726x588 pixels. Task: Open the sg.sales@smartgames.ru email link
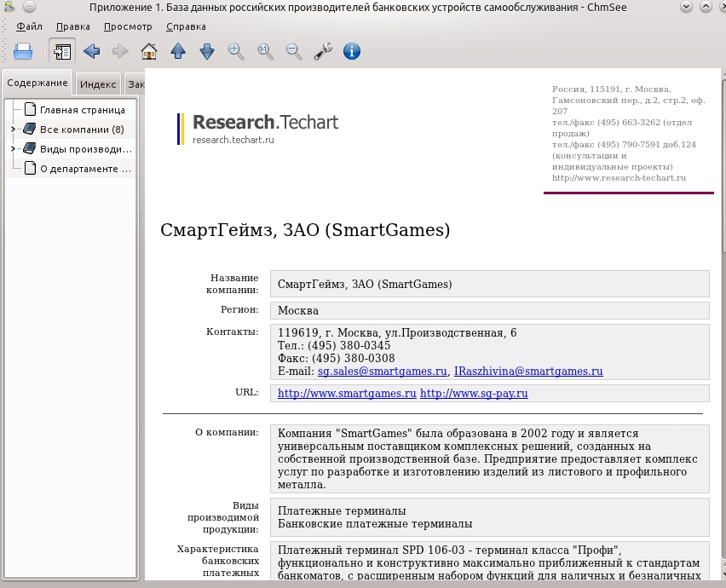pos(383,372)
